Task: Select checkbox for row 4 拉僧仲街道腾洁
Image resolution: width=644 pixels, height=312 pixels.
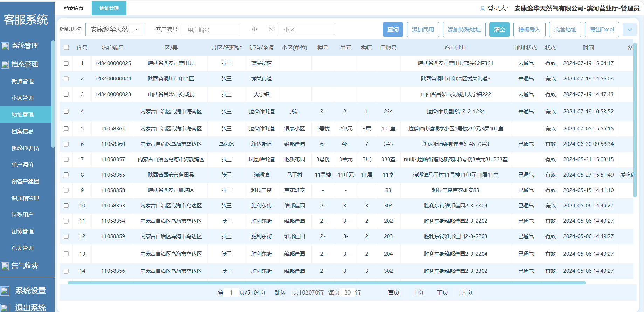Action: tap(66, 111)
